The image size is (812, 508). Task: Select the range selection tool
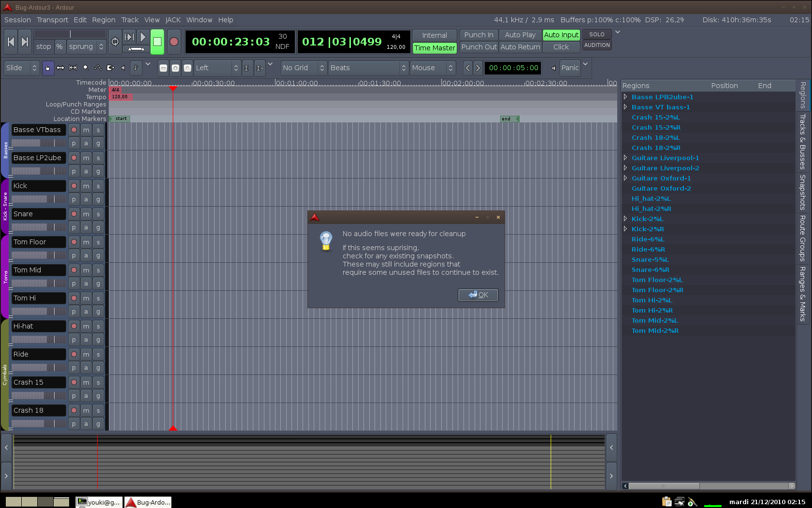(60, 68)
